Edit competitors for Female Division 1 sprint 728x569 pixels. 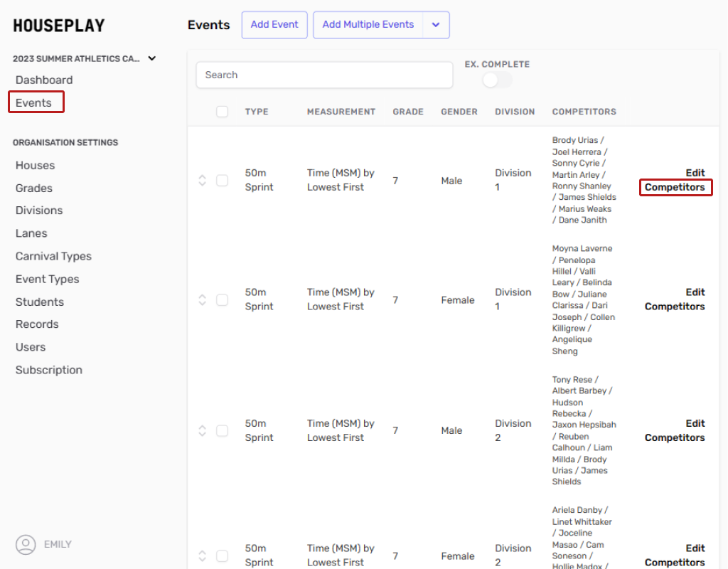[675, 299]
